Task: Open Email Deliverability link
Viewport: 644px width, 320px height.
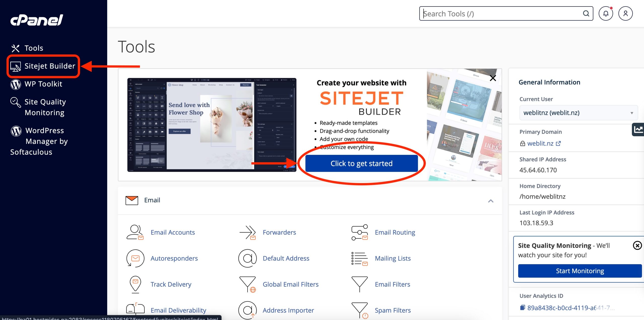Action: pyautogui.click(x=178, y=310)
